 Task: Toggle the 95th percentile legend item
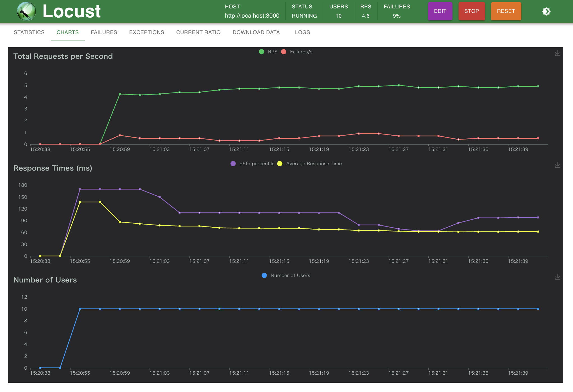click(252, 164)
